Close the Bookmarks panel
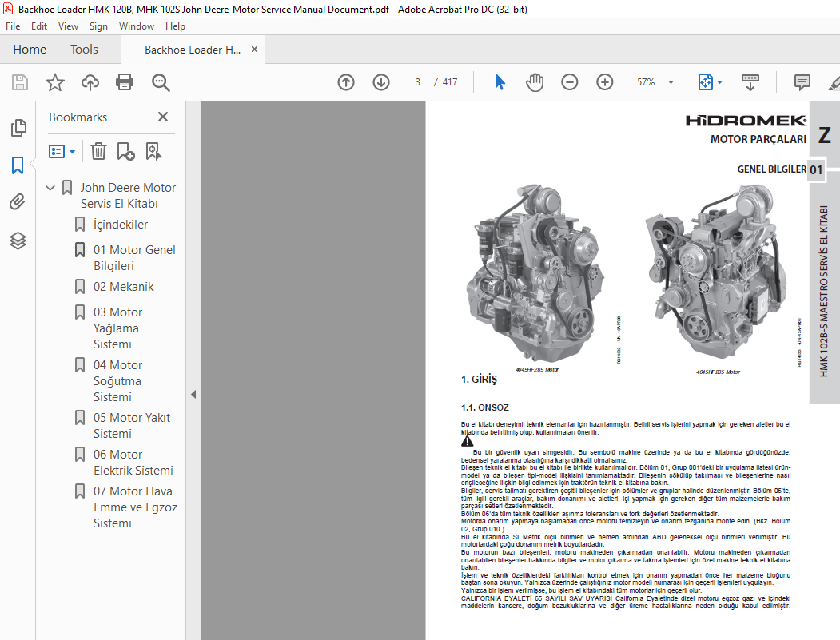840x640 pixels. pos(163,117)
